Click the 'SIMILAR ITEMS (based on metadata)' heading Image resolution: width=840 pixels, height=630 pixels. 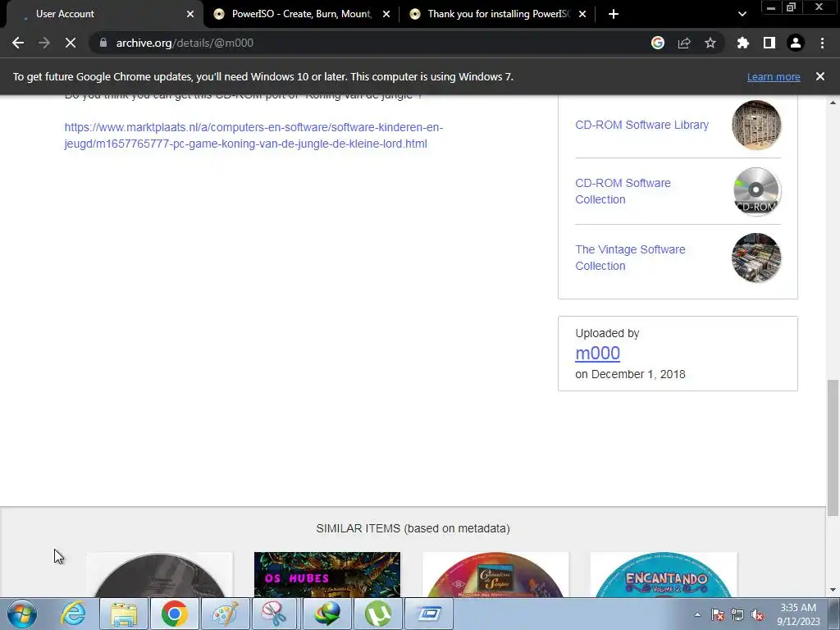(413, 528)
